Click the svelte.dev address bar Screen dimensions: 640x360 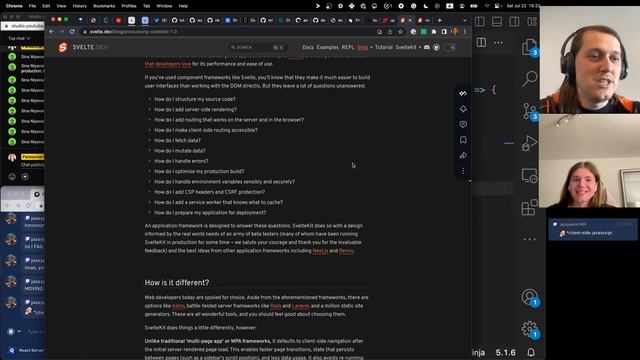229,31
